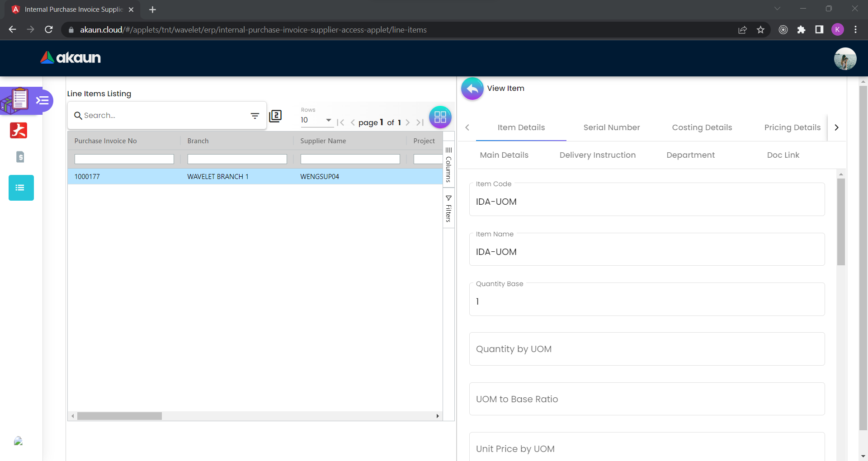Click the stacked pages icon beside search

(x=275, y=116)
